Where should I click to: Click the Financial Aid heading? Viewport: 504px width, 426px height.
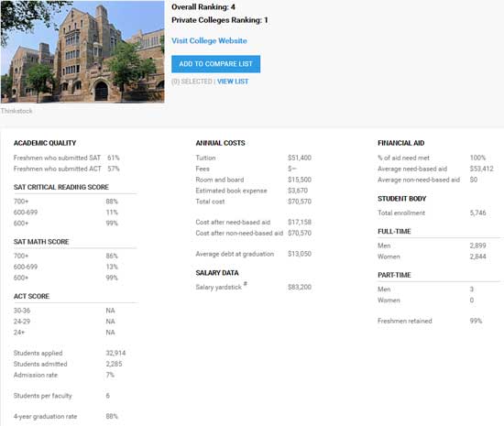point(400,143)
